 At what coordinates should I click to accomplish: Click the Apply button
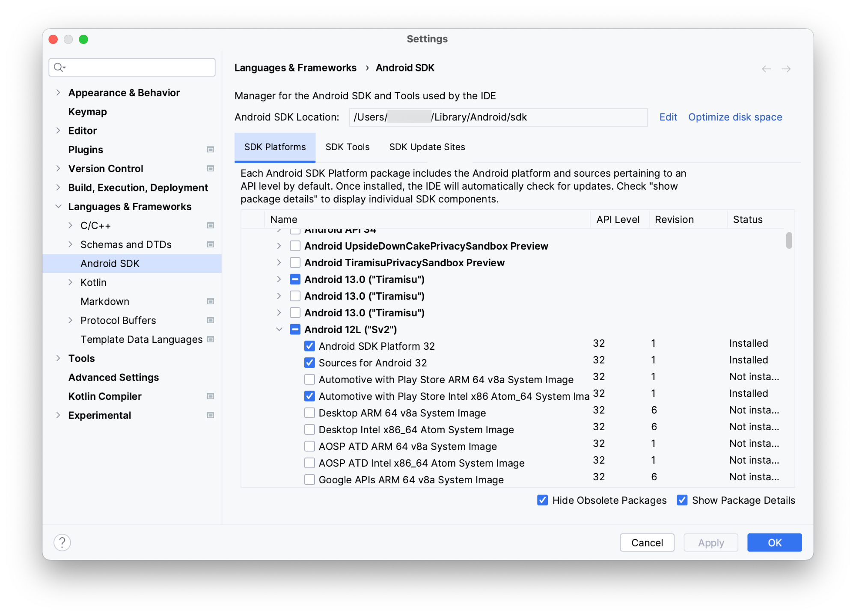tap(710, 542)
